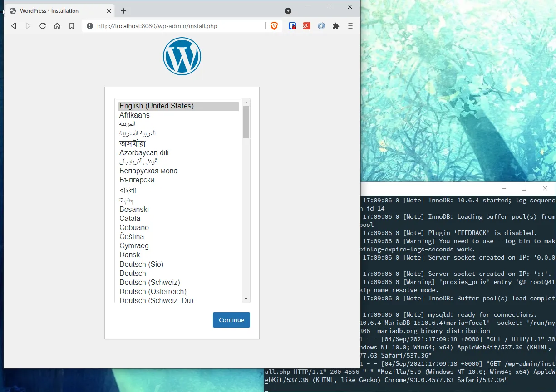The width and height of the screenshot is (556, 392).
Task: Close the WordPress Installation tab
Action: coord(109,11)
